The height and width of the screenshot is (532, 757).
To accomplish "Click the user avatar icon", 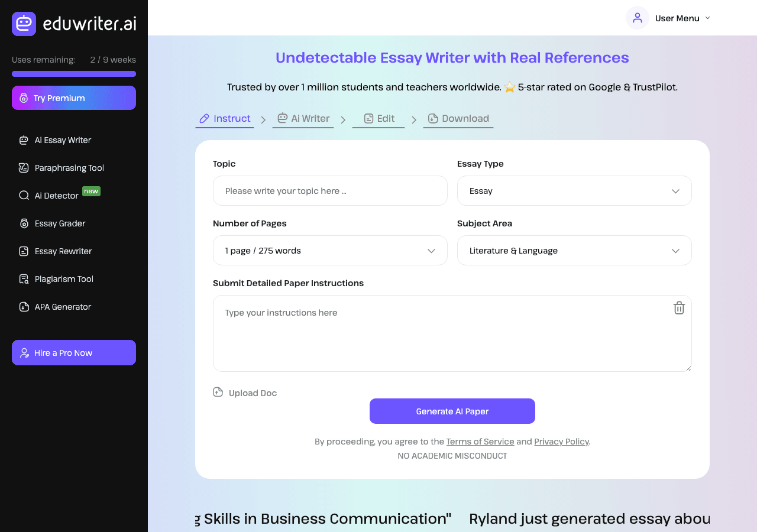I will 638,18.
